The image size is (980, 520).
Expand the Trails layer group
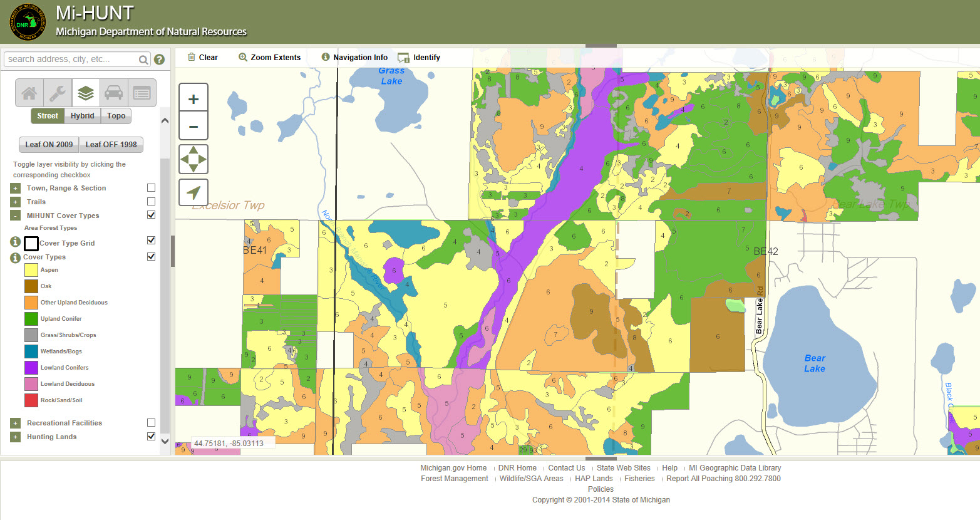click(16, 202)
